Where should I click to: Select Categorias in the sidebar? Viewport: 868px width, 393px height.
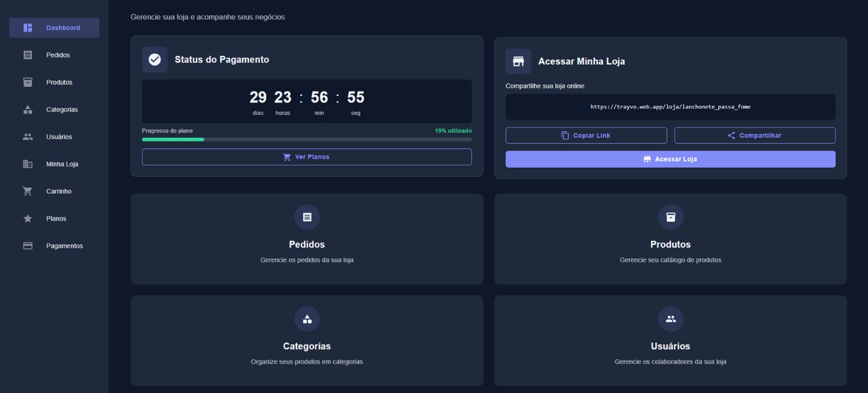tap(54, 109)
